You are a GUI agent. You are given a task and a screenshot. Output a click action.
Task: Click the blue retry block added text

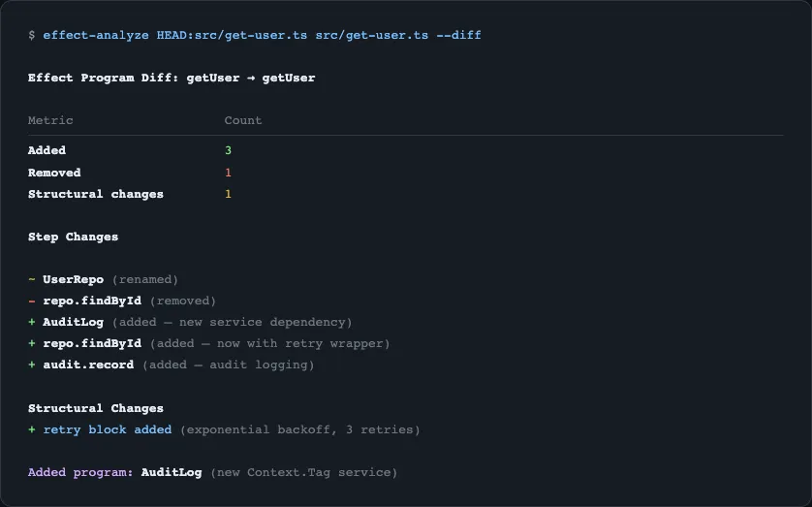108,429
